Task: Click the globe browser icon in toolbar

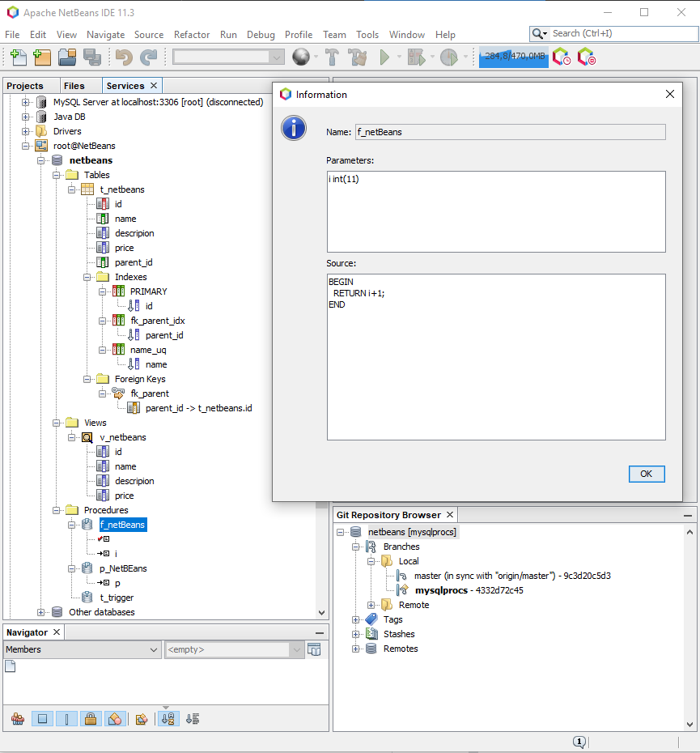Action: 301,57
